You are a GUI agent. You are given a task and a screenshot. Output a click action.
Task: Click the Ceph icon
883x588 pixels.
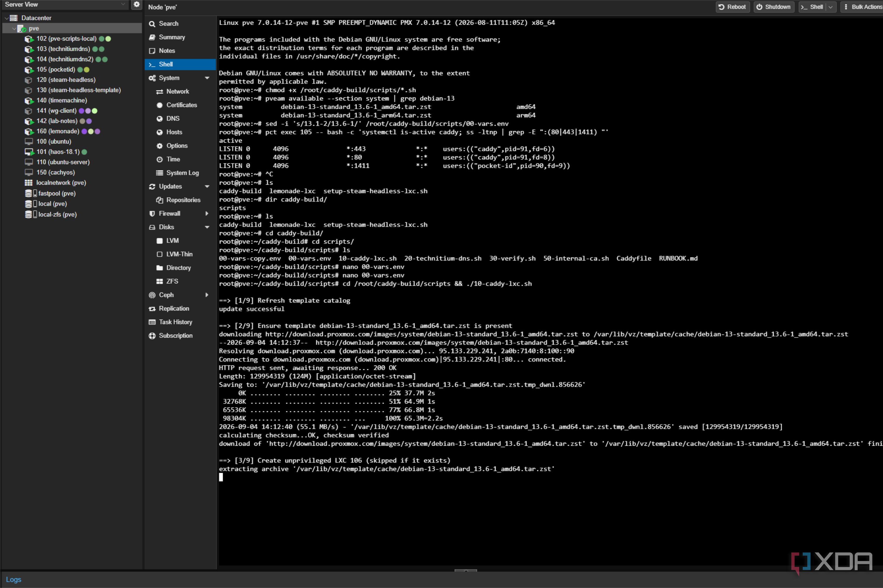pyautogui.click(x=152, y=295)
